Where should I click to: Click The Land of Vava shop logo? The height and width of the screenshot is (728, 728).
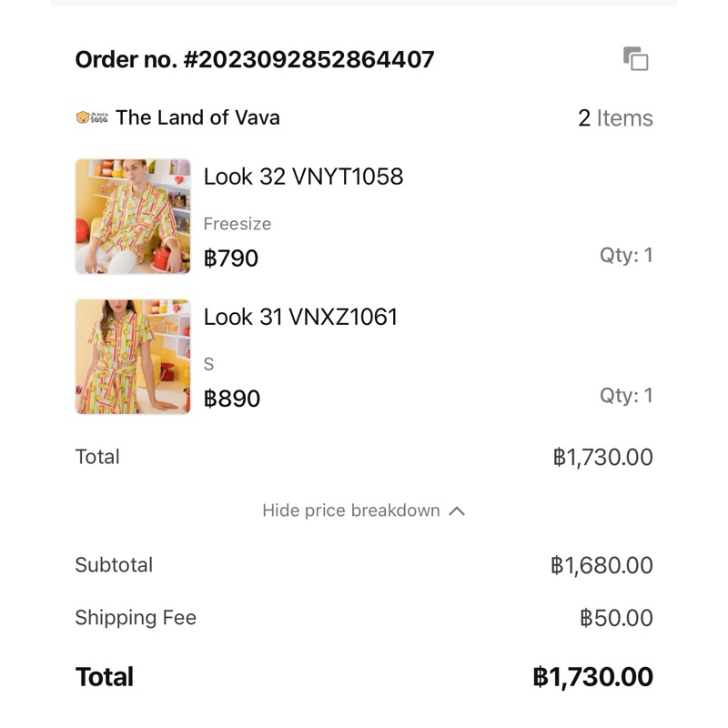(x=92, y=117)
